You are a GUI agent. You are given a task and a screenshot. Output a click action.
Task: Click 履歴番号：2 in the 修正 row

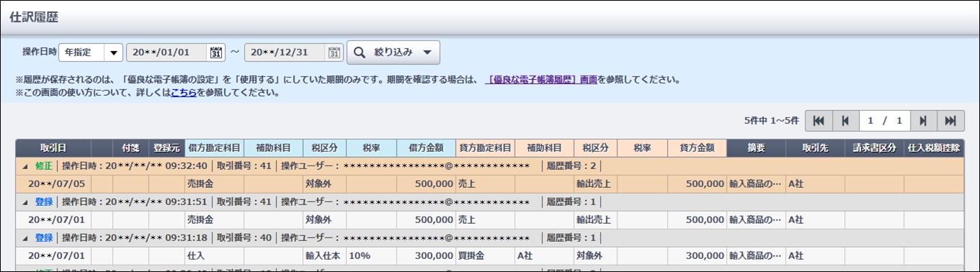pos(571,166)
